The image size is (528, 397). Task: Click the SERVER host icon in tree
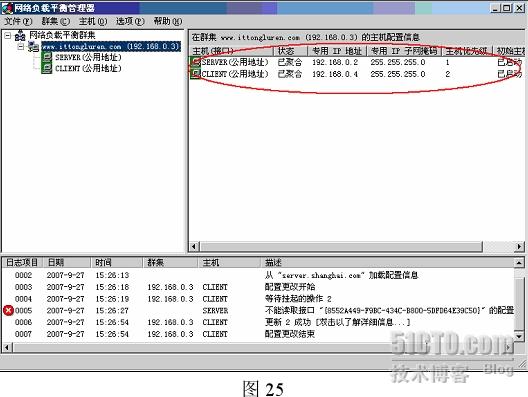(x=47, y=57)
